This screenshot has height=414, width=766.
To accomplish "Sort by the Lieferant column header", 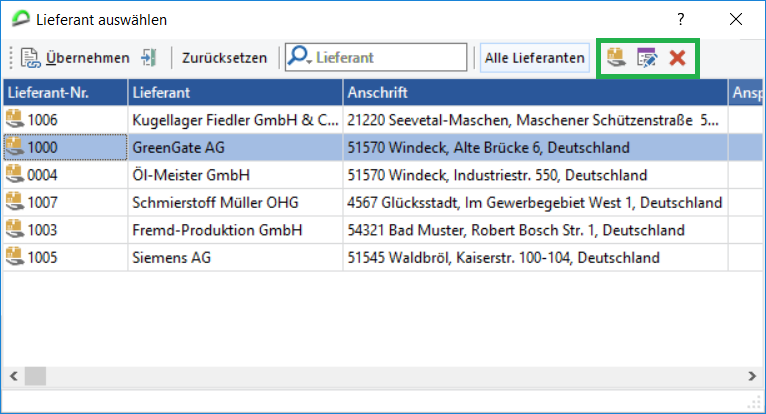I will point(235,92).
